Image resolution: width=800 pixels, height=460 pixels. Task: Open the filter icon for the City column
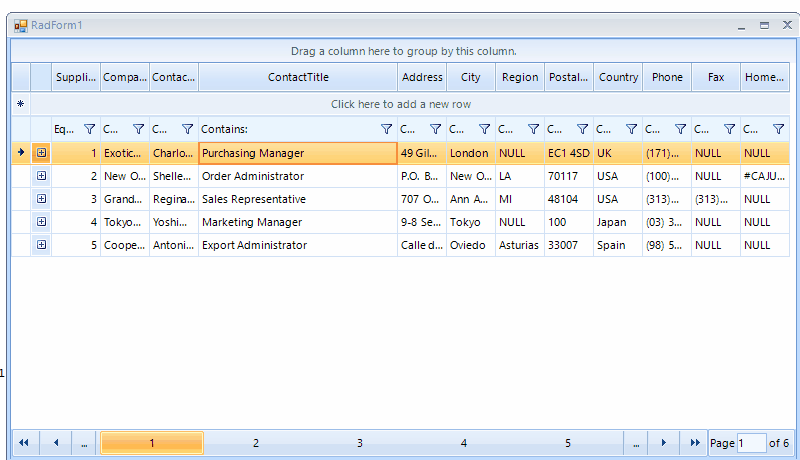point(484,129)
